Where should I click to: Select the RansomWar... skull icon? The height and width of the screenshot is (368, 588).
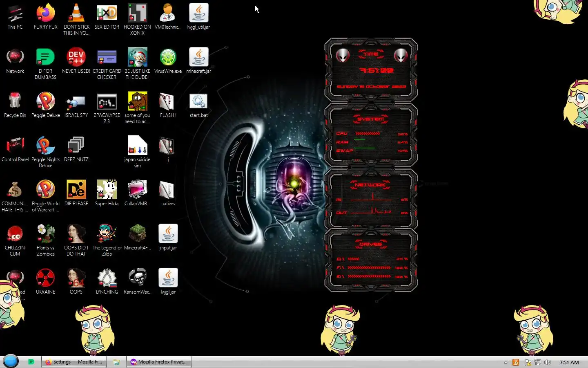[x=137, y=281]
